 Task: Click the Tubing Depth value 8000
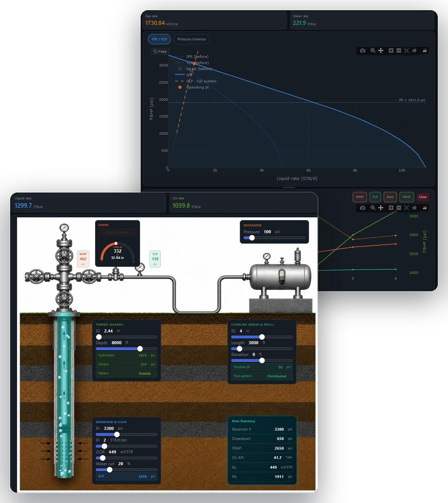click(x=117, y=343)
